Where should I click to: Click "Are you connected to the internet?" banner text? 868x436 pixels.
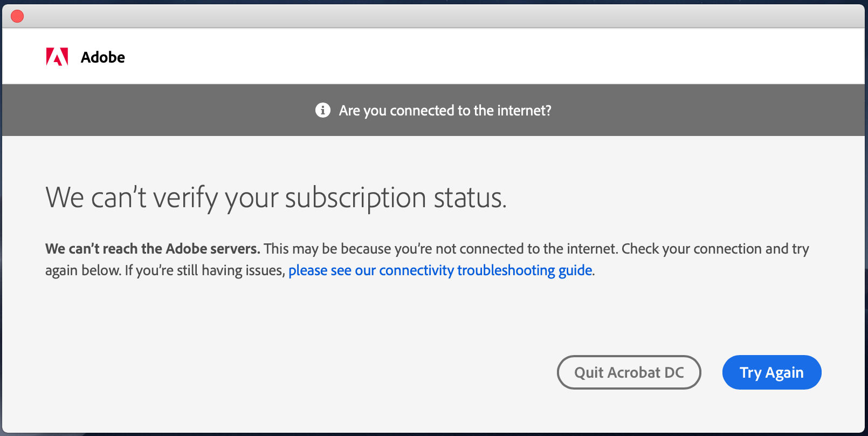pyautogui.click(x=445, y=111)
